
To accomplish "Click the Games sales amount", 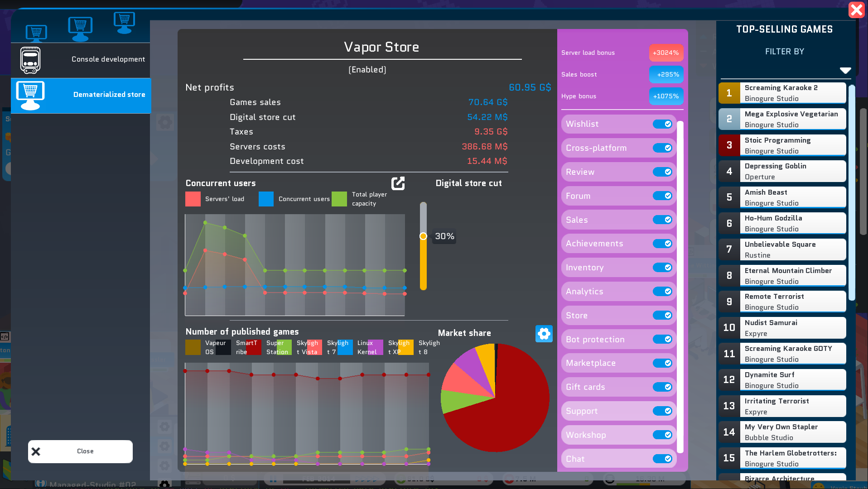I will [488, 103].
